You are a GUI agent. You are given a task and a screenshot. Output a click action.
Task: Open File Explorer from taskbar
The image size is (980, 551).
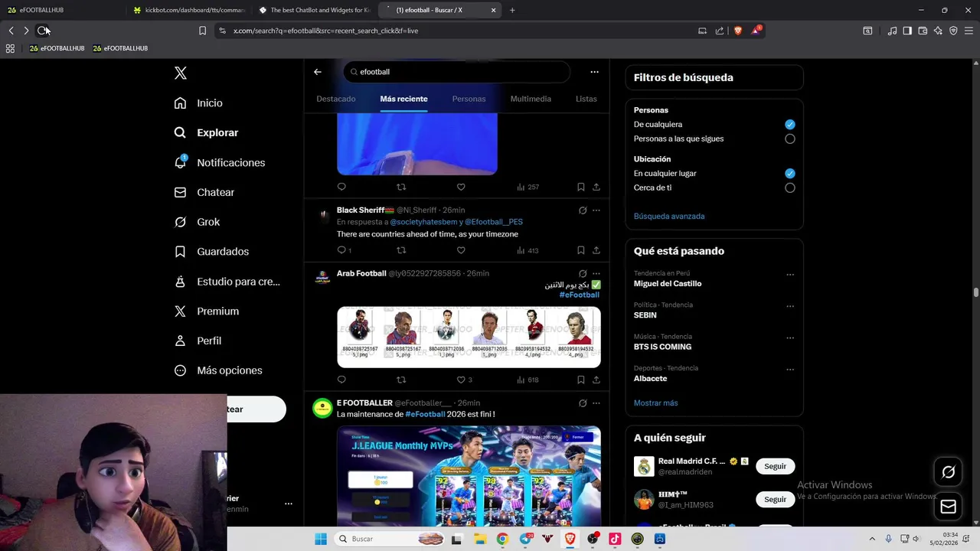(480, 539)
